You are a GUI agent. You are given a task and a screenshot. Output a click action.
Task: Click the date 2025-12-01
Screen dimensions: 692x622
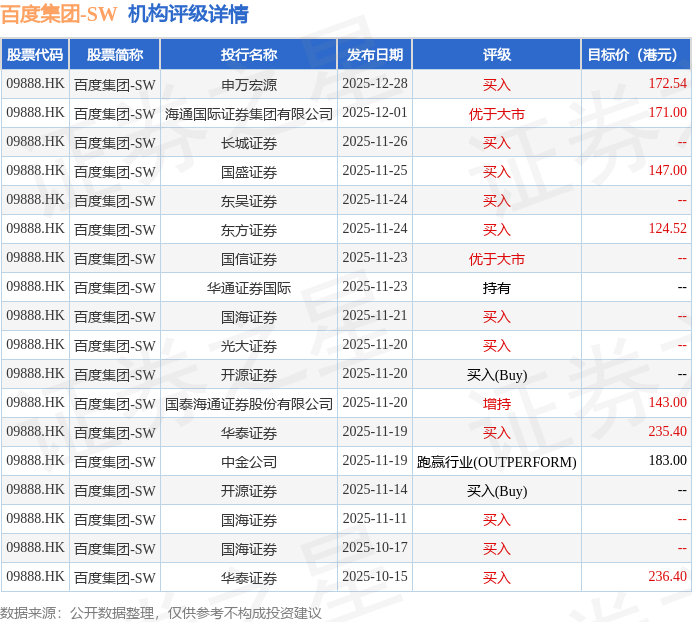tap(375, 113)
